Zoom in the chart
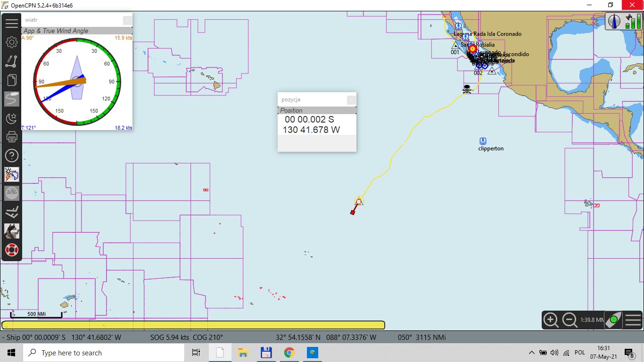The image size is (644, 362). tap(551, 320)
